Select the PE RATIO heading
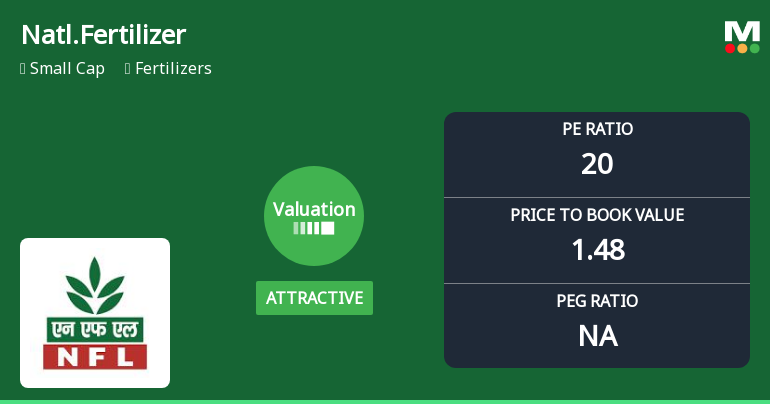770x404 pixels. pos(597,129)
